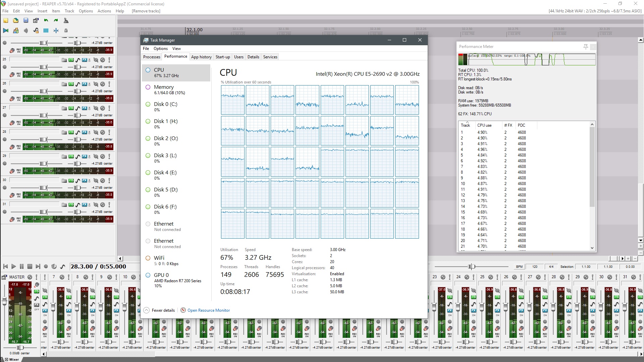Click the Undo toolbar icon
The height and width of the screenshot is (362, 644).
click(46, 20)
